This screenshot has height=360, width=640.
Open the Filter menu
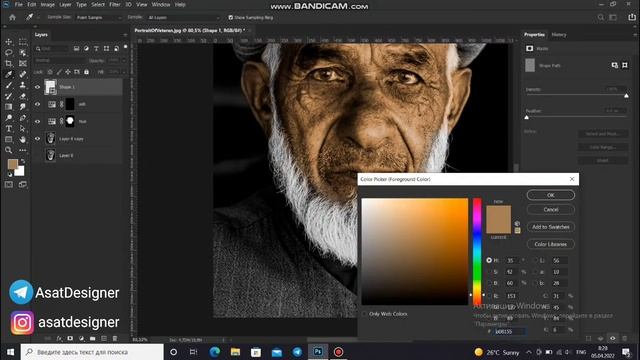(x=115, y=4)
